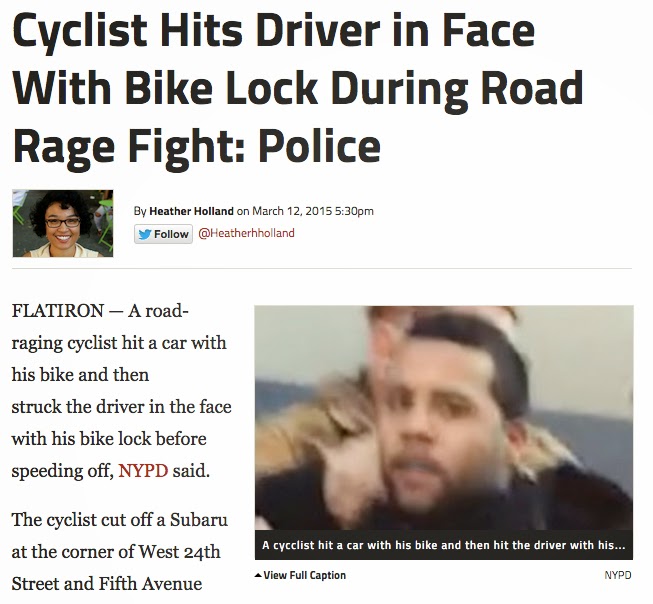Viewport: 653px width, 604px height.
Task: Click the caption expand triangle arrow
Action: click(x=258, y=575)
